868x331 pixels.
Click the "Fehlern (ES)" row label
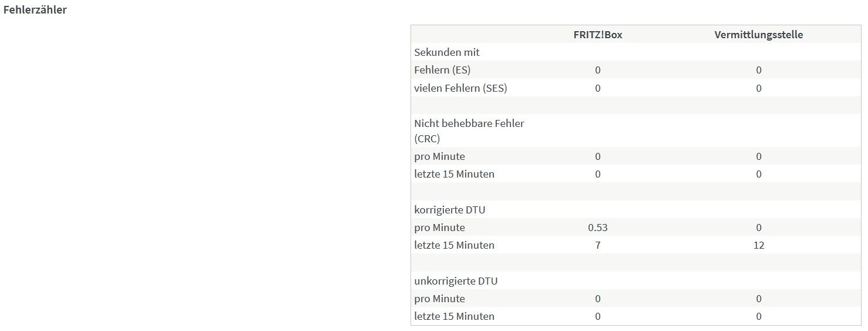pyautogui.click(x=442, y=70)
